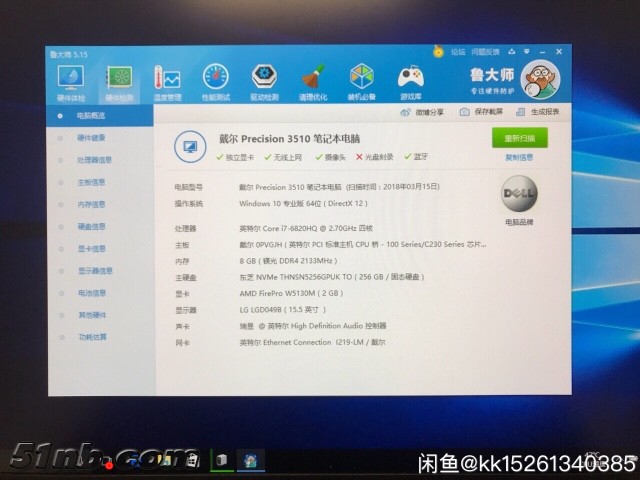Open 硬件体检 hardware checkup icon
The height and width of the screenshot is (480, 640).
(71, 78)
